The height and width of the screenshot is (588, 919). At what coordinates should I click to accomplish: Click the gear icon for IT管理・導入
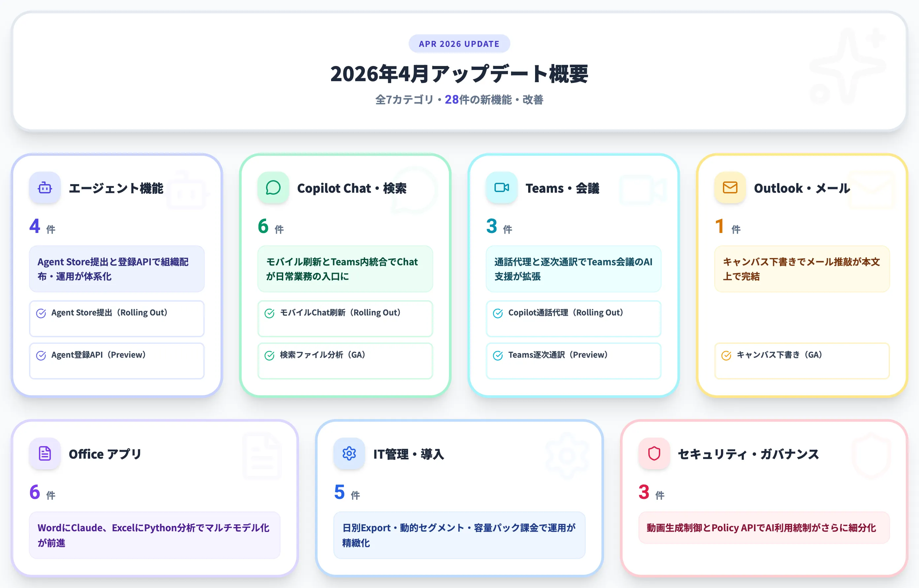pyautogui.click(x=349, y=454)
